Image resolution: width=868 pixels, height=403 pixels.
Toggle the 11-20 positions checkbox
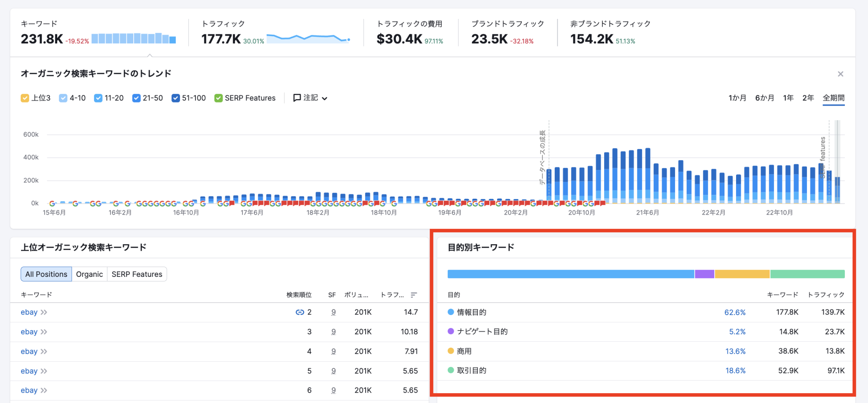[x=98, y=98]
